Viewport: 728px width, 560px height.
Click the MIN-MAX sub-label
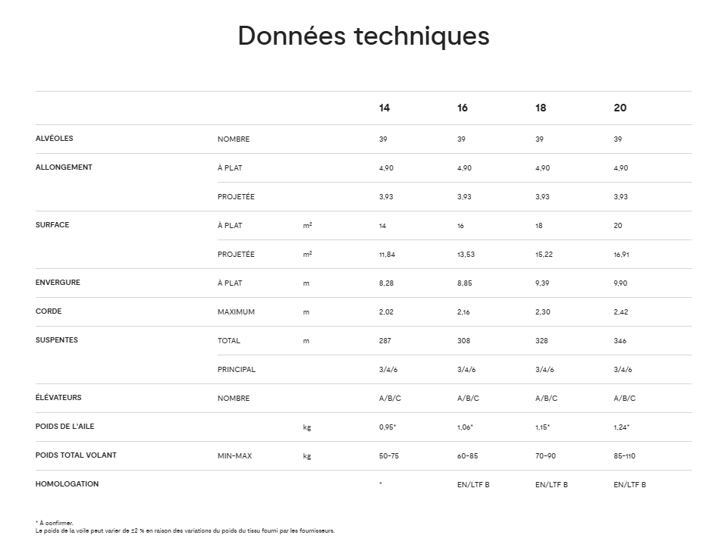coord(234,456)
